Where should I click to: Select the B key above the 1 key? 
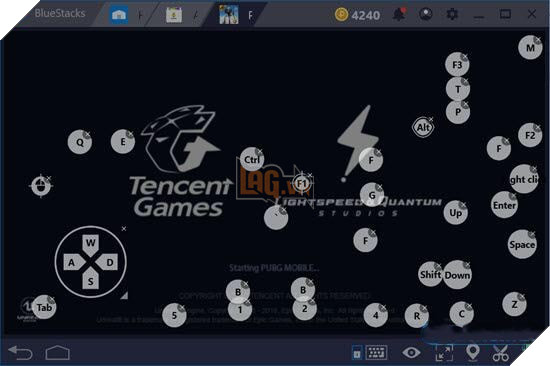coord(238,292)
